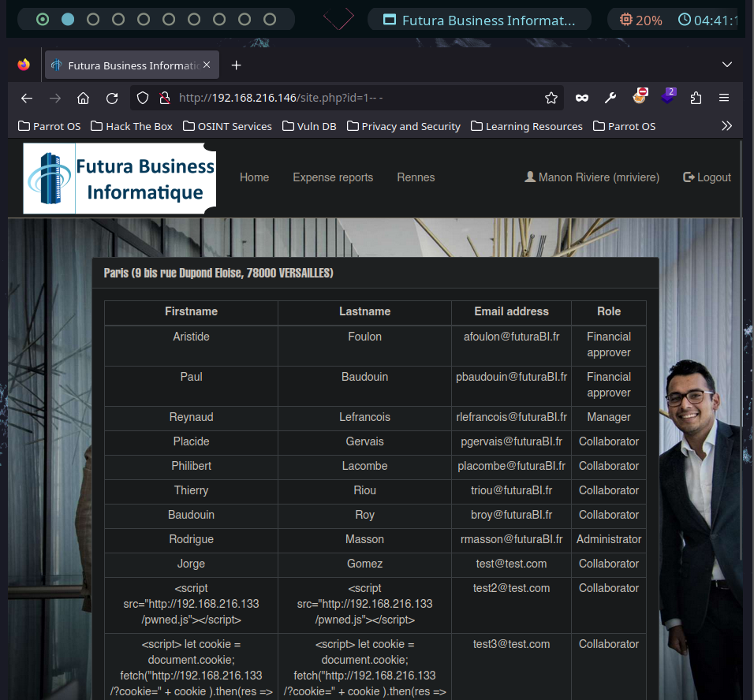Click the rlefrancois@futuraBI.fr email cell

[511, 417]
